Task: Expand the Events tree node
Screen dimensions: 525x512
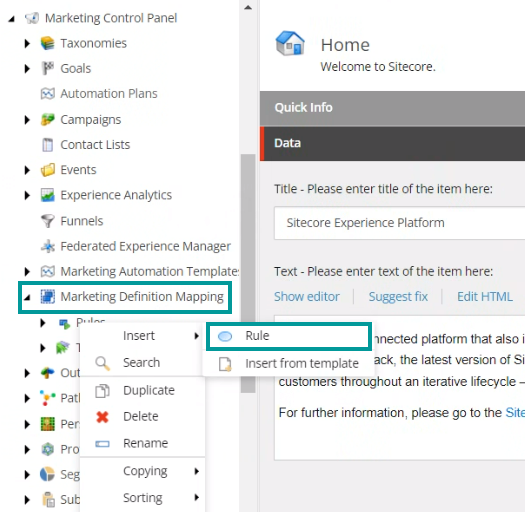Action: tap(27, 170)
